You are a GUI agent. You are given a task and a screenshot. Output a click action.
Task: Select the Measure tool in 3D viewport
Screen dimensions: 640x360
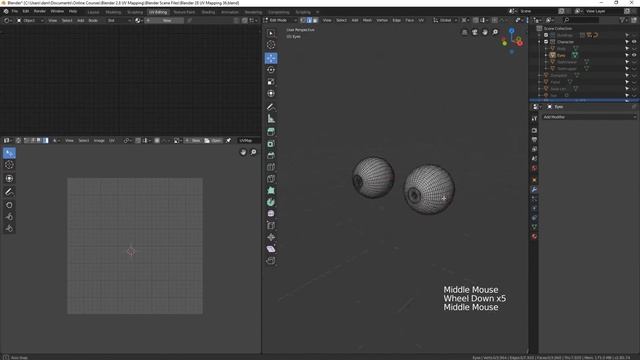271,119
